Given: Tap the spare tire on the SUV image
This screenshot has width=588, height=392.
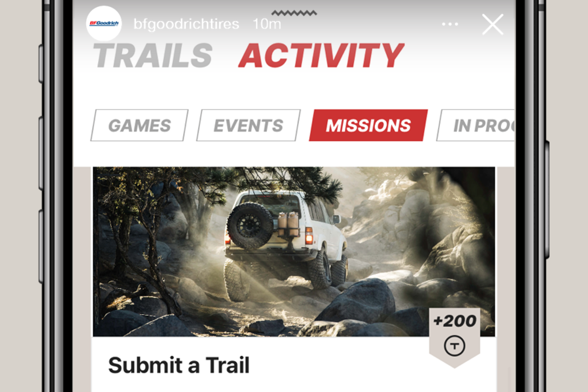Looking at the screenshot, I should pos(249,226).
